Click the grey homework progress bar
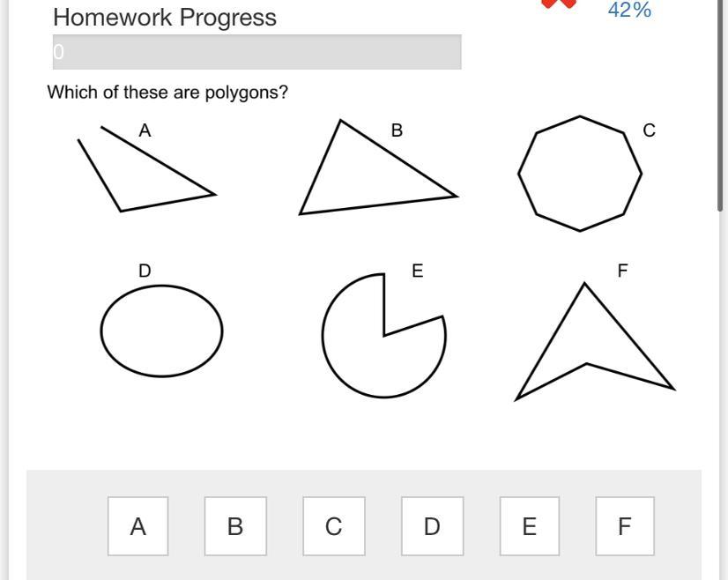 click(256, 52)
